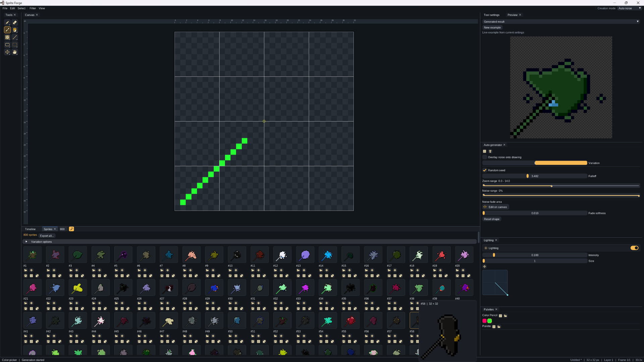Open the Hand tool variant dropdown arrow
The image size is (644, 362).
coord(17,54)
